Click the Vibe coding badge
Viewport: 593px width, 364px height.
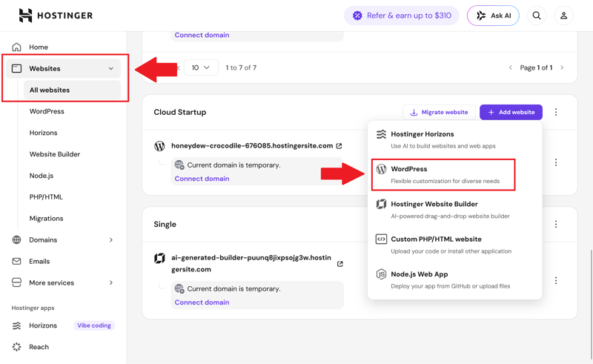94,325
